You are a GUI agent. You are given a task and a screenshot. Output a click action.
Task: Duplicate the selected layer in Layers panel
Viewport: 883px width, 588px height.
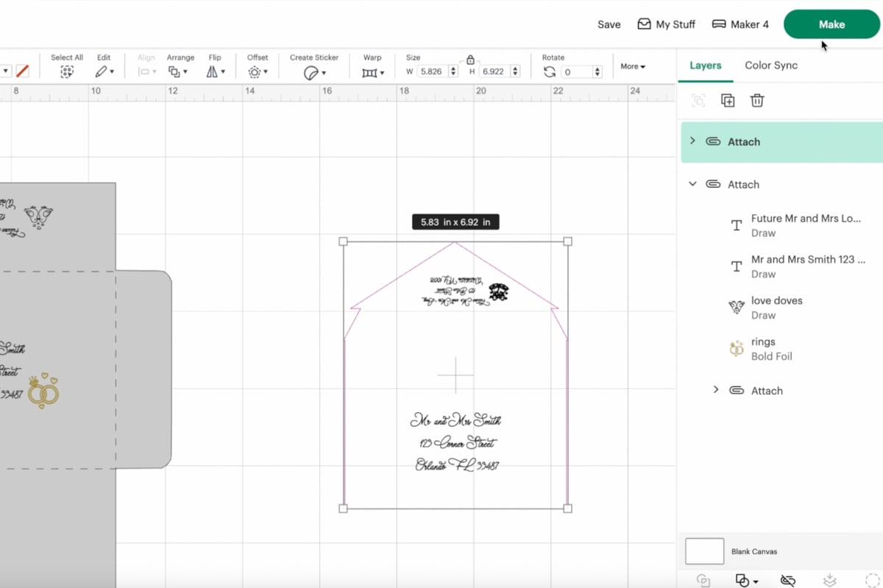[x=728, y=100]
